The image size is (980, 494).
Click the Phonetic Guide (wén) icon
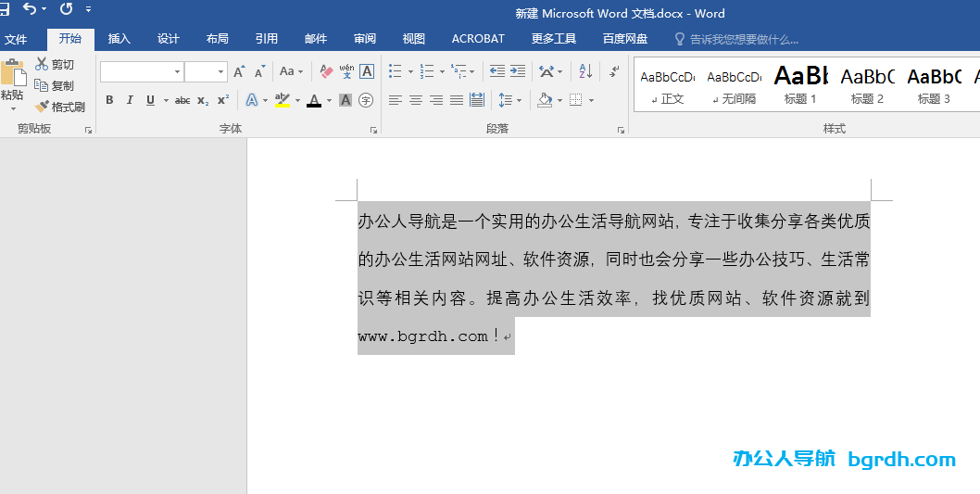pyautogui.click(x=346, y=71)
